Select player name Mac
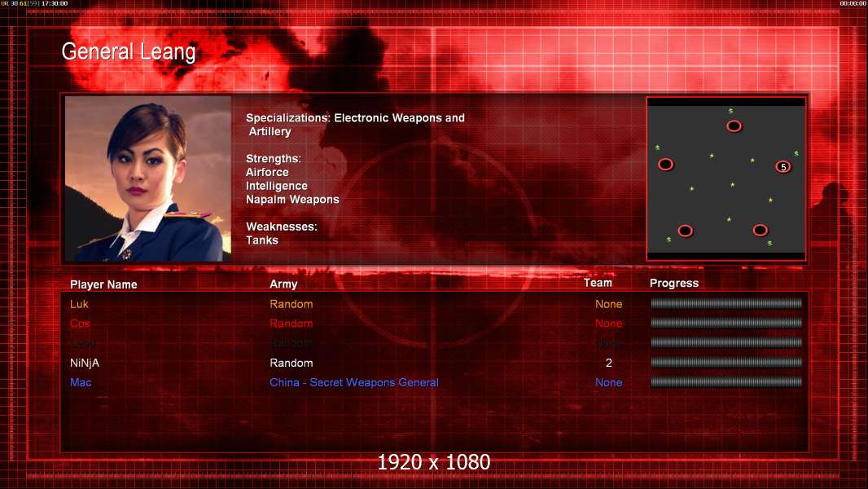This screenshot has width=868, height=489. click(81, 382)
